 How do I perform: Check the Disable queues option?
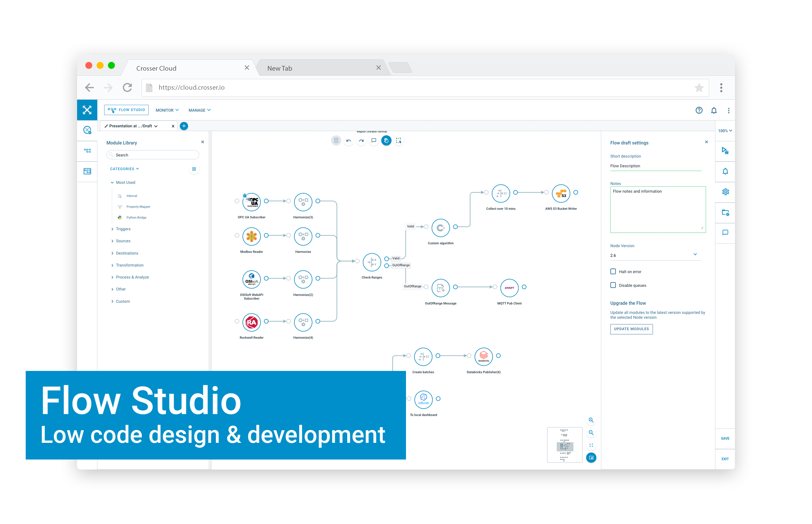click(x=613, y=285)
